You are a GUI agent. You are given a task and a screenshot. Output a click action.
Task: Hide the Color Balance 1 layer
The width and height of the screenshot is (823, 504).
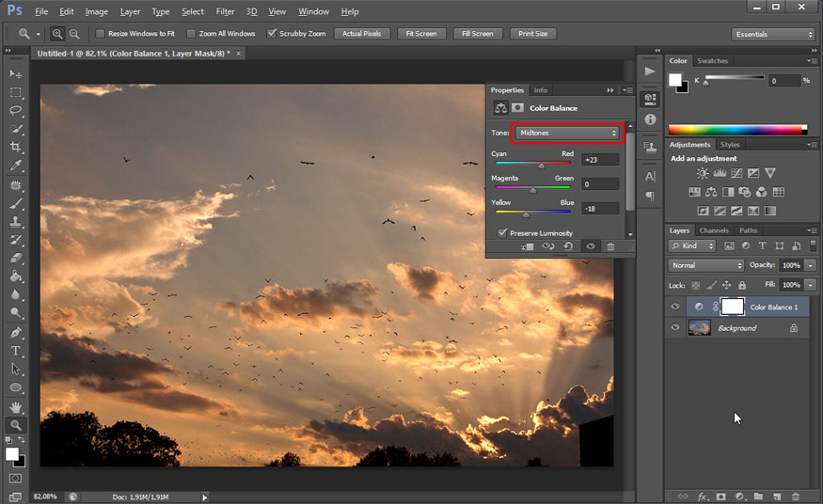(x=675, y=307)
